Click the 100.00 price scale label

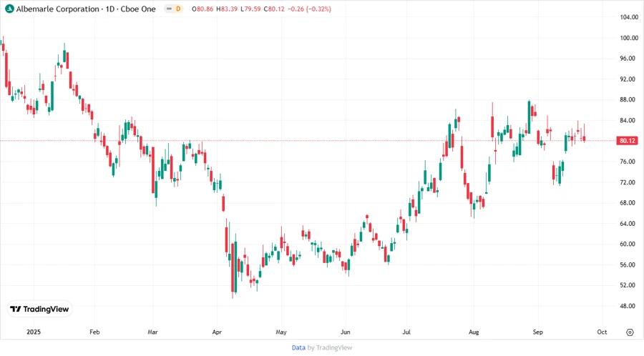click(x=629, y=38)
